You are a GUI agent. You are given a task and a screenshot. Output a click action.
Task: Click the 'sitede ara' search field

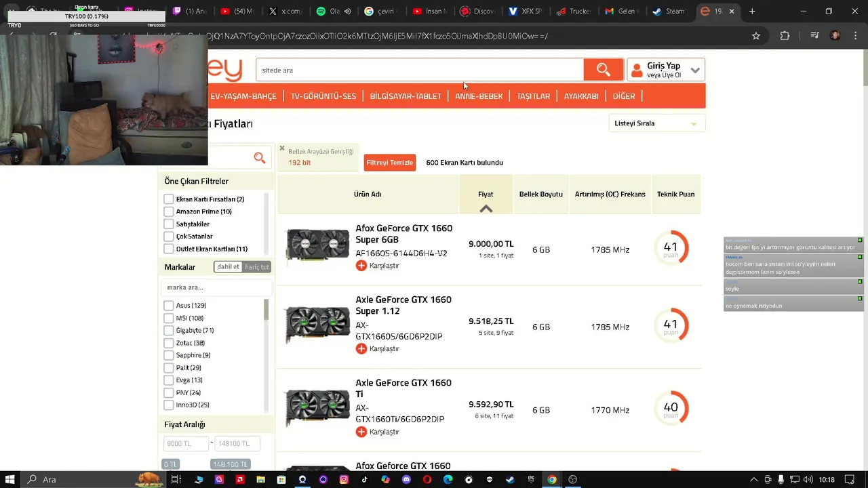click(x=419, y=70)
